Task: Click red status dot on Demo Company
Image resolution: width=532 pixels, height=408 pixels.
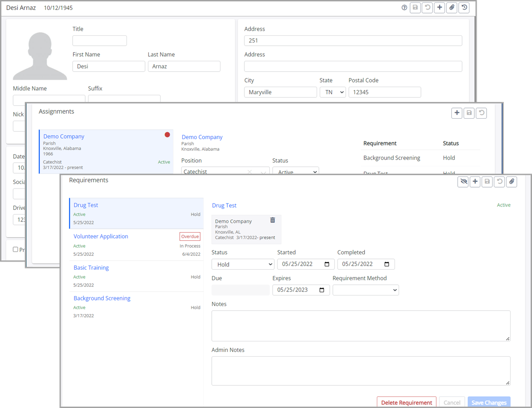Action: click(x=167, y=135)
